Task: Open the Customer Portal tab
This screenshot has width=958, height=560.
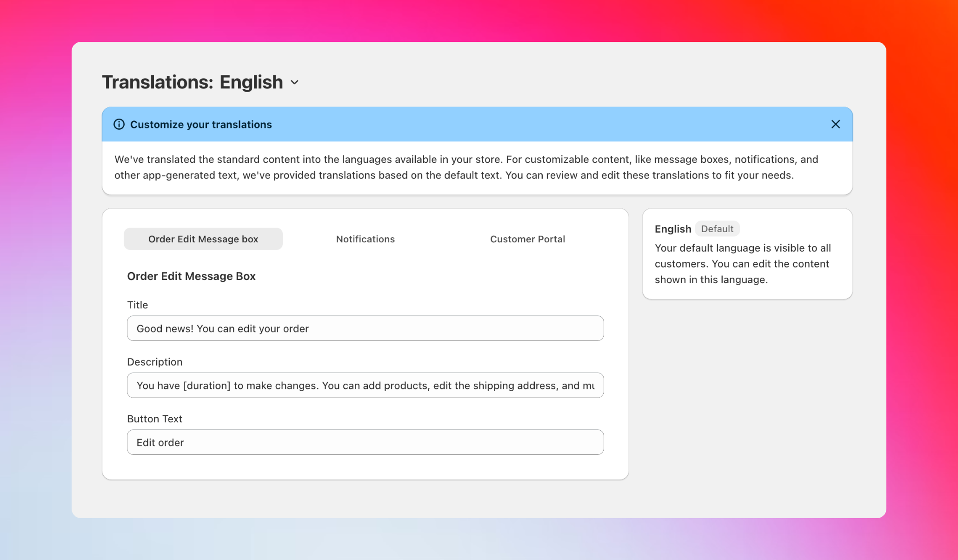Action: pos(527,239)
